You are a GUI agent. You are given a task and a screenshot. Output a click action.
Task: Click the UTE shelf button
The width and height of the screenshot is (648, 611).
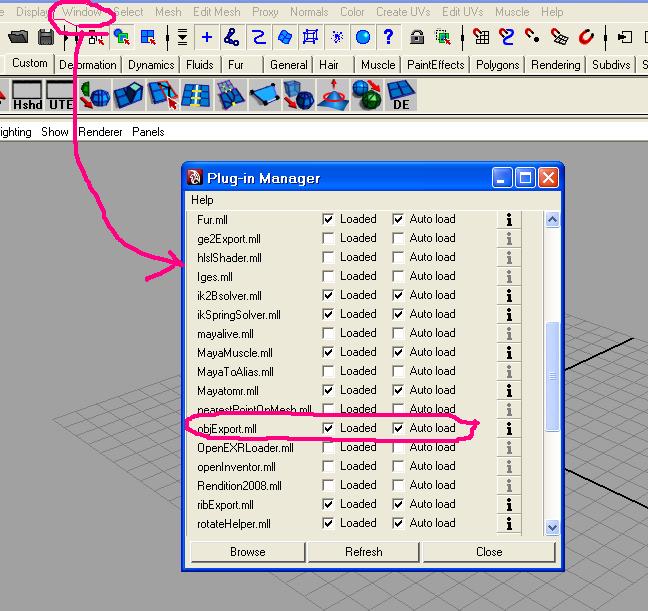(60, 96)
